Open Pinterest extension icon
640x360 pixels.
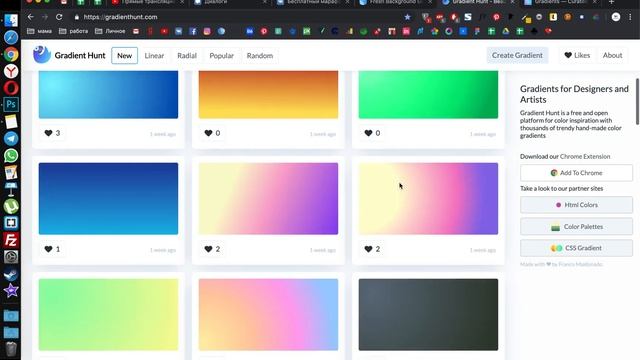pyautogui.click(x=496, y=17)
